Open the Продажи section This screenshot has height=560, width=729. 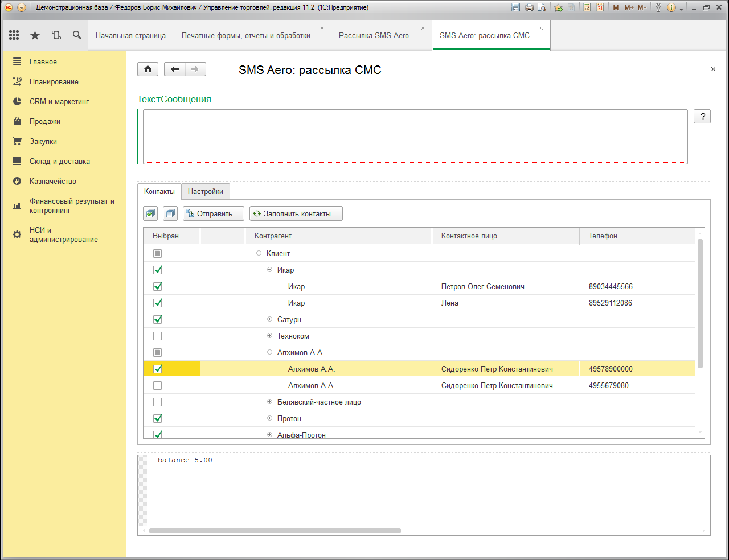point(45,121)
